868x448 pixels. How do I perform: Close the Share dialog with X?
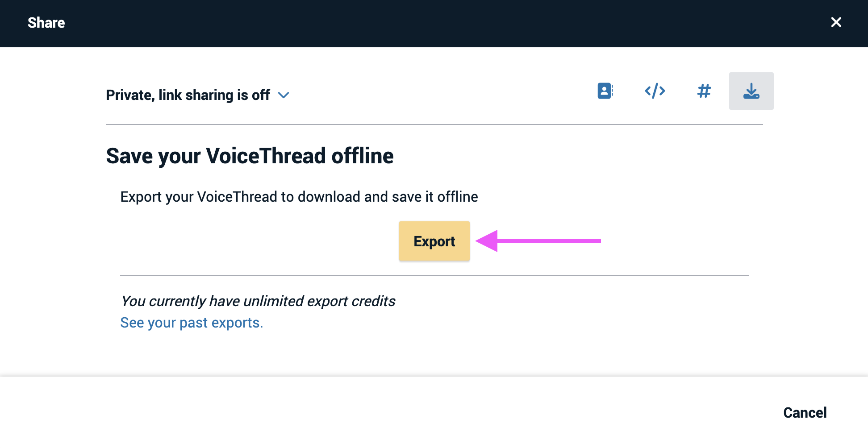point(836,22)
